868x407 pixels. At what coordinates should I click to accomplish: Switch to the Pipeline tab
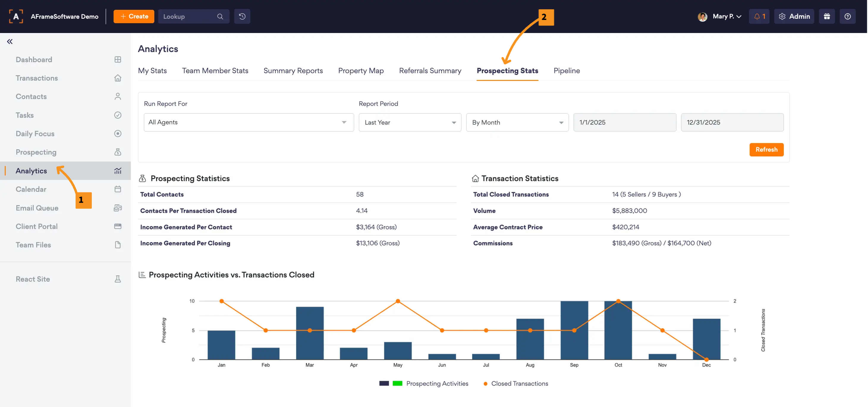click(x=566, y=71)
